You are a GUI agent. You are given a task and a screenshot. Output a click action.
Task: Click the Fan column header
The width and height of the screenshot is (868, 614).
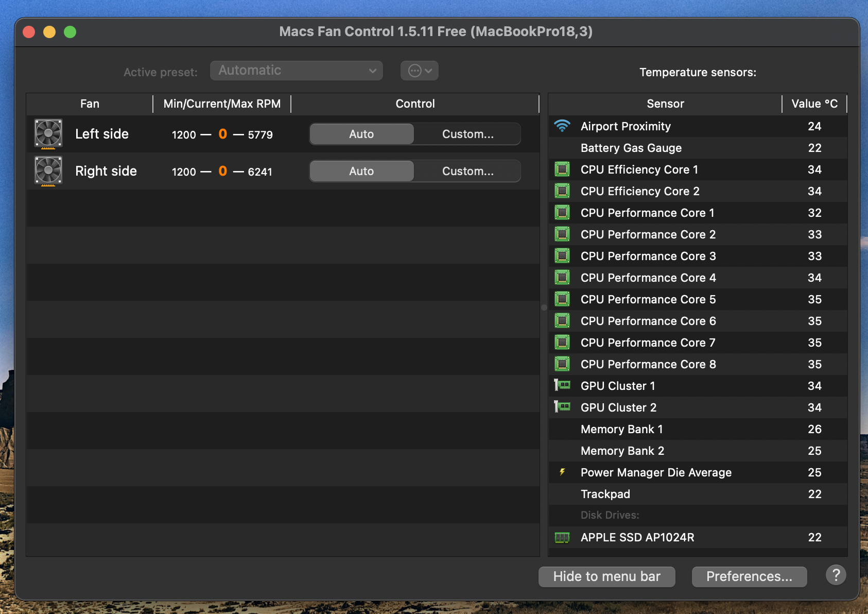pos(90,104)
